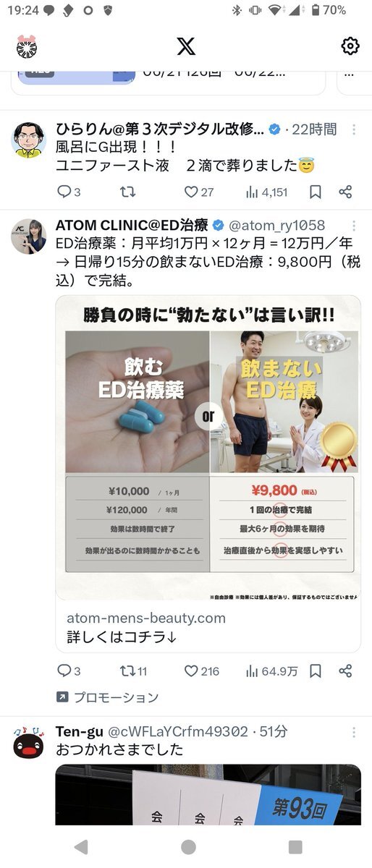Like the ATOM CLINIC post with 216 likes
372x868 pixels.
(x=201, y=671)
